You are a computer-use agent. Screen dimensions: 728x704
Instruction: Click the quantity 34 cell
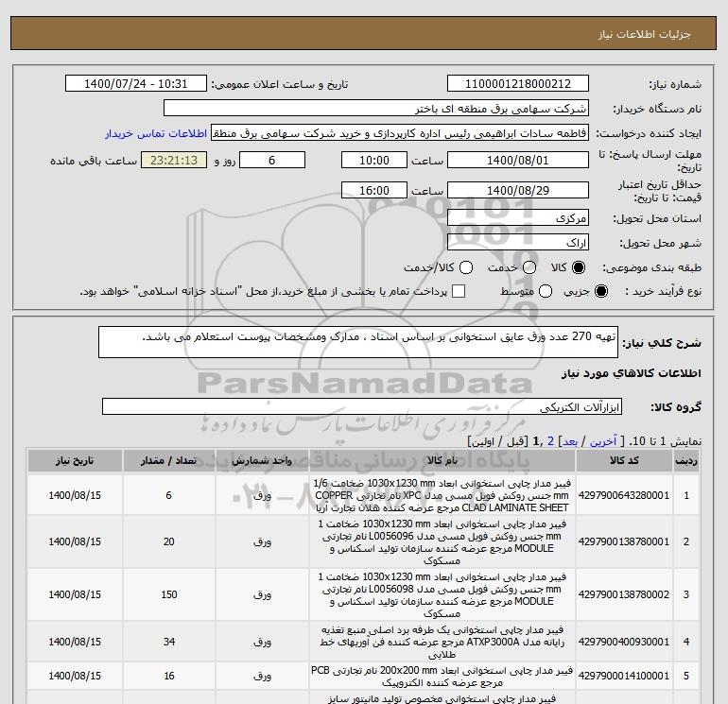[x=169, y=642]
